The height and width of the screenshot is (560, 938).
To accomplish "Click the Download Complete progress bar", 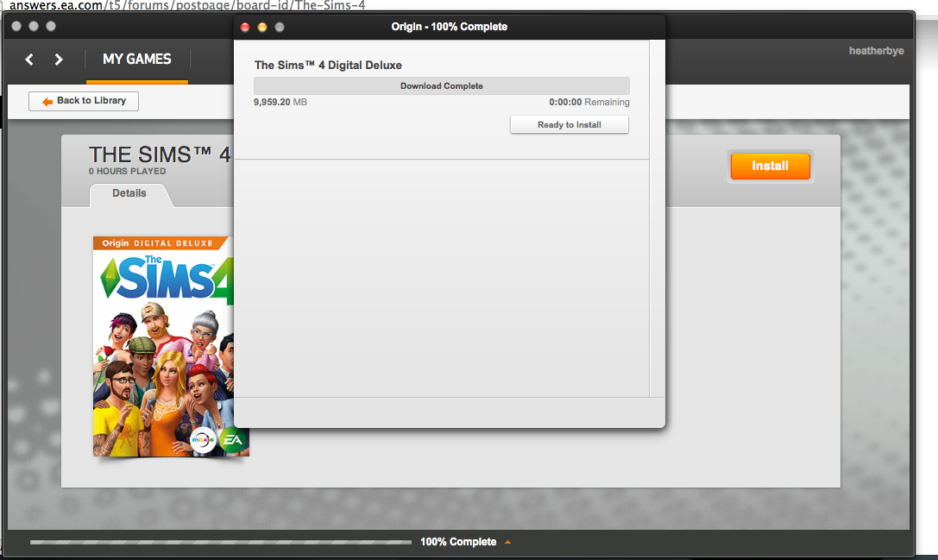I will (441, 85).
